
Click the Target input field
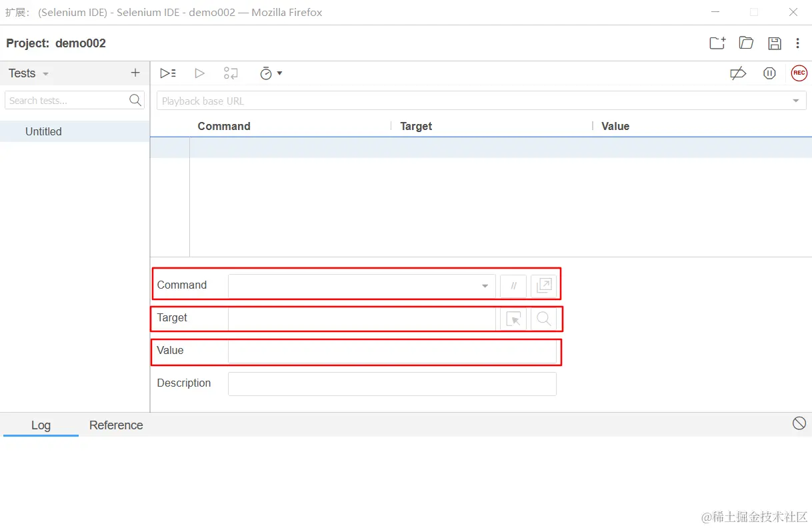click(x=362, y=319)
